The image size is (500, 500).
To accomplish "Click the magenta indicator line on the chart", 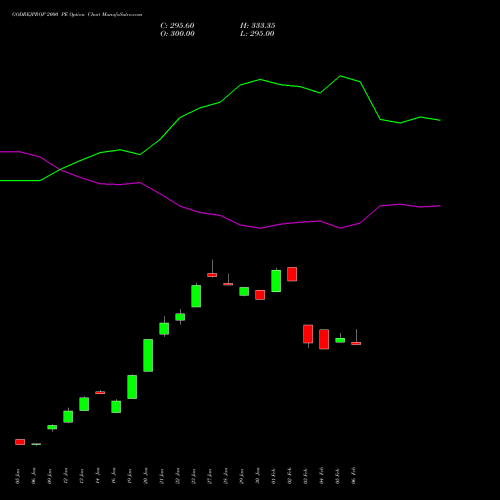I will [220, 215].
